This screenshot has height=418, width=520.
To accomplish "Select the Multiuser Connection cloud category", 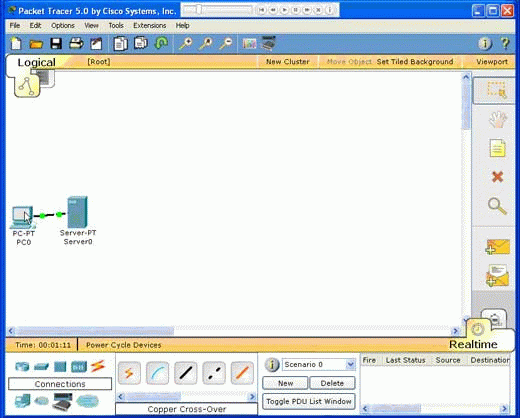I will point(87,401).
